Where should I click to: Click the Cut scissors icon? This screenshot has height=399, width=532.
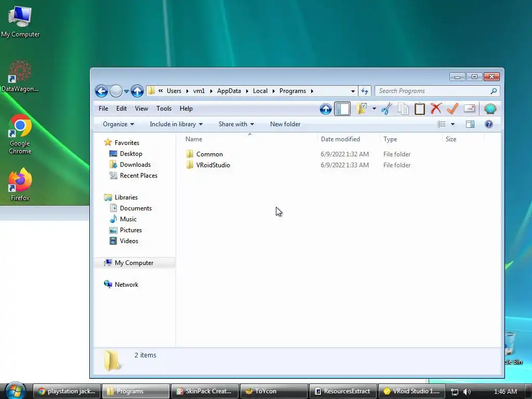[x=387, y=109]
